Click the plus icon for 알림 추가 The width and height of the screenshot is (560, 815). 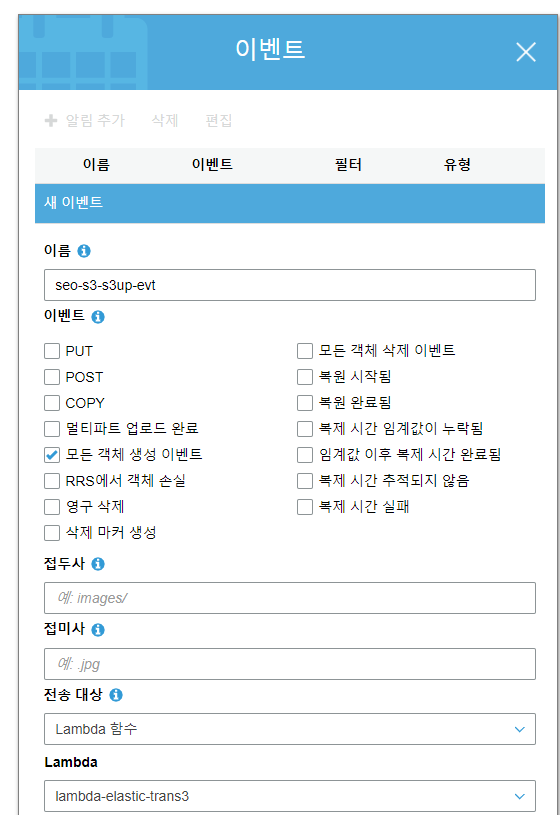(51, 121)
